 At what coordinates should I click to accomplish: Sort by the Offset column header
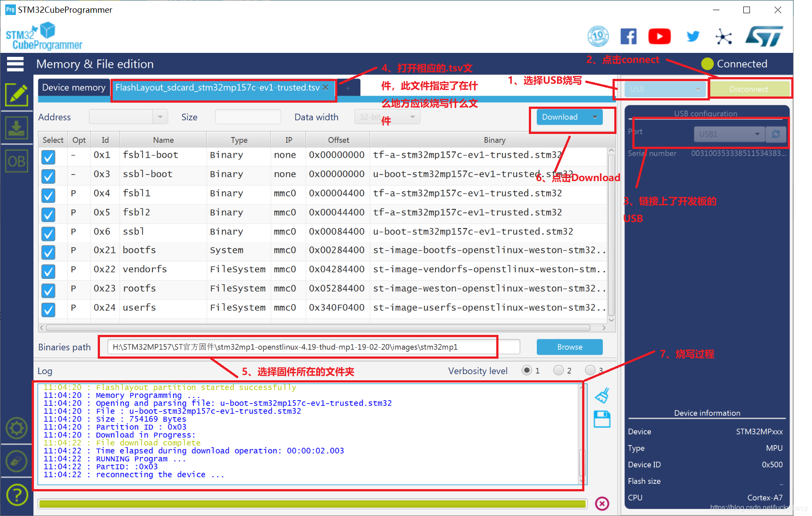338,140
